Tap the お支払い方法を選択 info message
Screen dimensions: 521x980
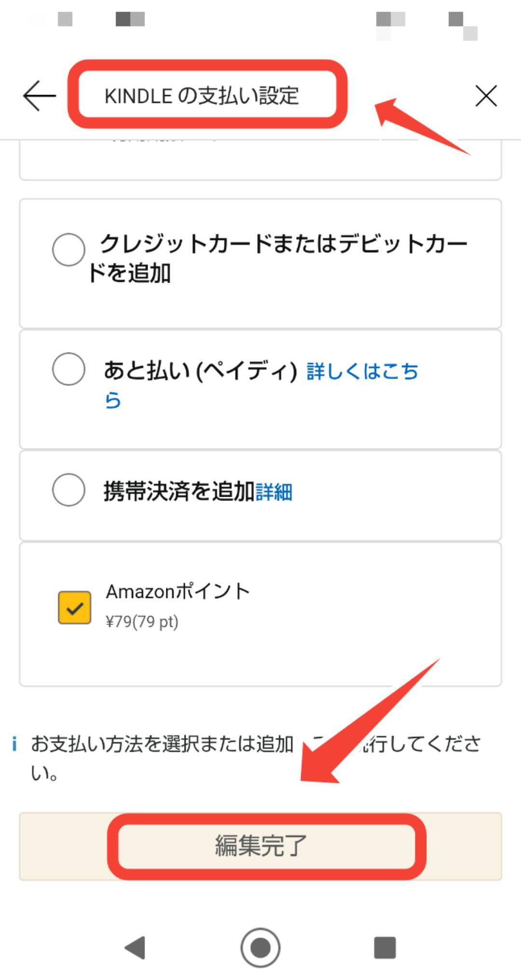pos(162,745)
